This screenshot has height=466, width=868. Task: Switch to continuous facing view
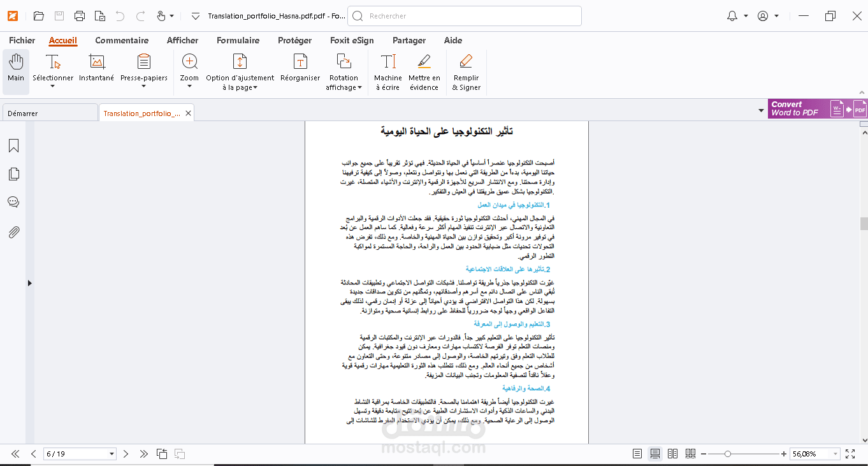[690, 454]
